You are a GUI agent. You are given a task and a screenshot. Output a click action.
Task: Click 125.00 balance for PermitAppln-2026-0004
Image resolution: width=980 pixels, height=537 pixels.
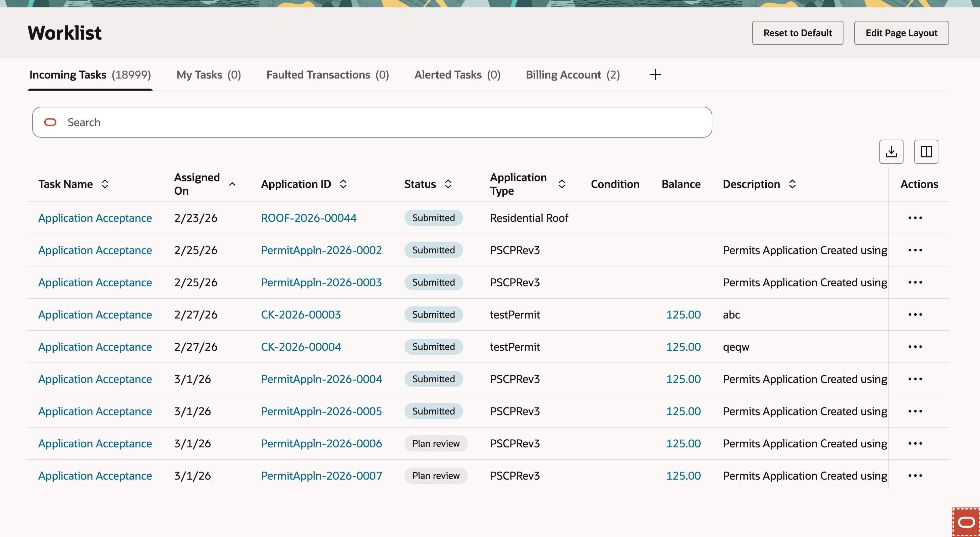click(683, 379)
